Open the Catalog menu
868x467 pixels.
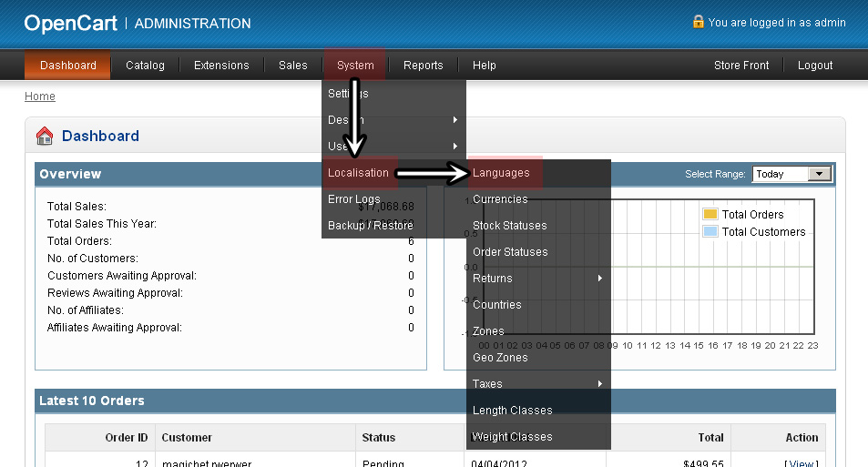145,66
